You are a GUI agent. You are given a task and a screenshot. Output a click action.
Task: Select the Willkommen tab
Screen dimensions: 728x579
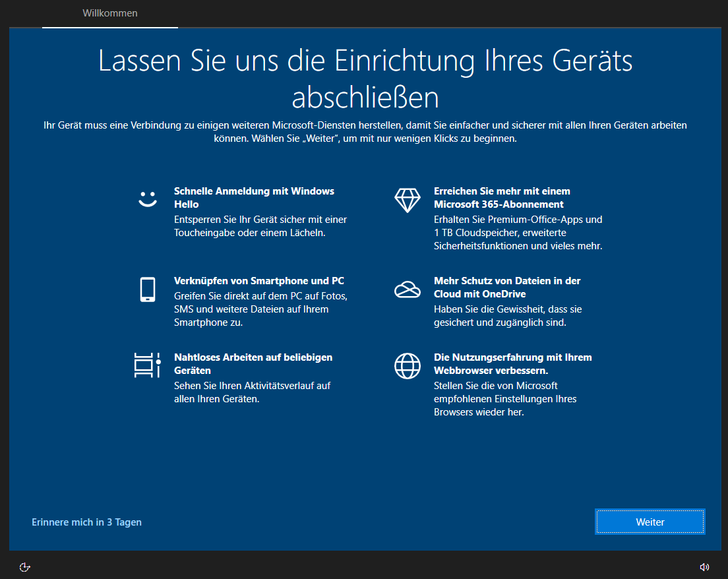(110, 13)
